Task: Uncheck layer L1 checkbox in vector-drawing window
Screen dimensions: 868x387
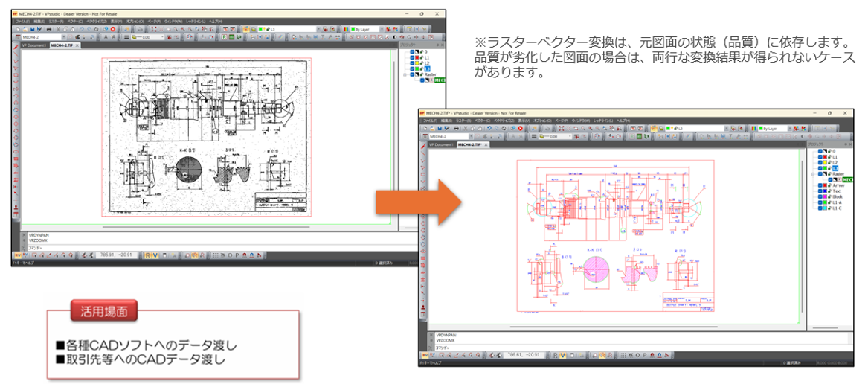Action: click(x=820, y=157)
